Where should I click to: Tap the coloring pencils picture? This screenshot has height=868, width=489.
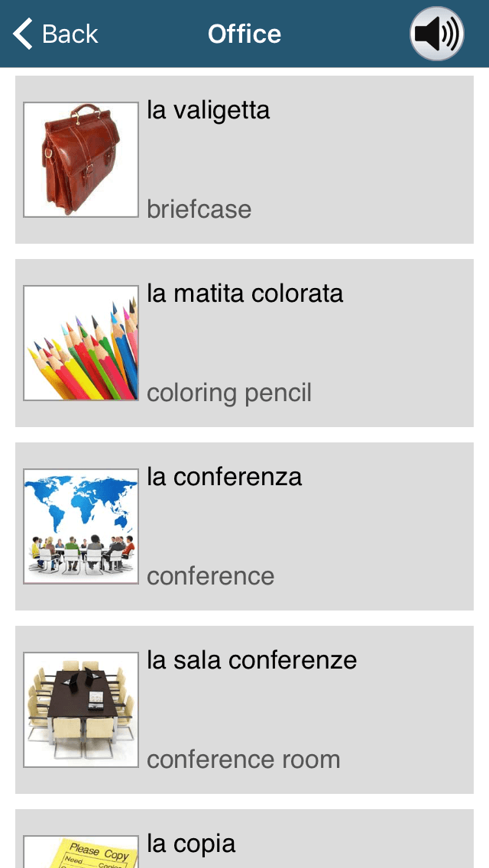(80, 342)
